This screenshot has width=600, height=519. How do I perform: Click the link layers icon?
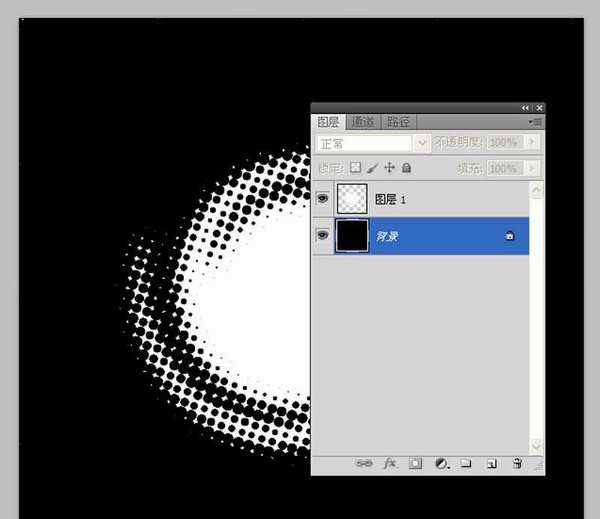pyautogui.click(x=365, y=464)
